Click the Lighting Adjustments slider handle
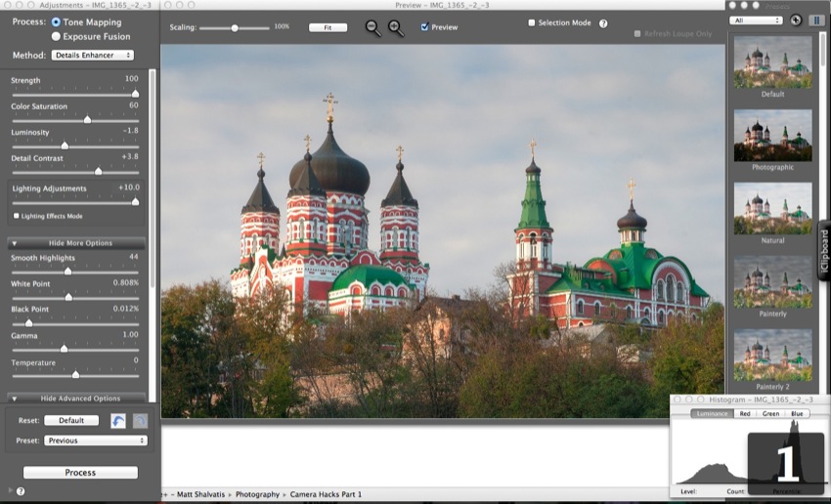This screenshot has height=504, width=831. 135,202
